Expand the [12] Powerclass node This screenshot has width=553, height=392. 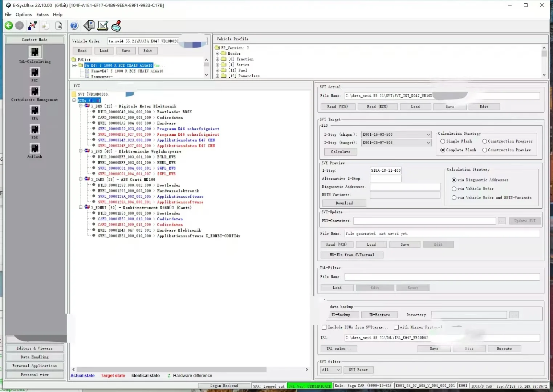tap(217, 76)
